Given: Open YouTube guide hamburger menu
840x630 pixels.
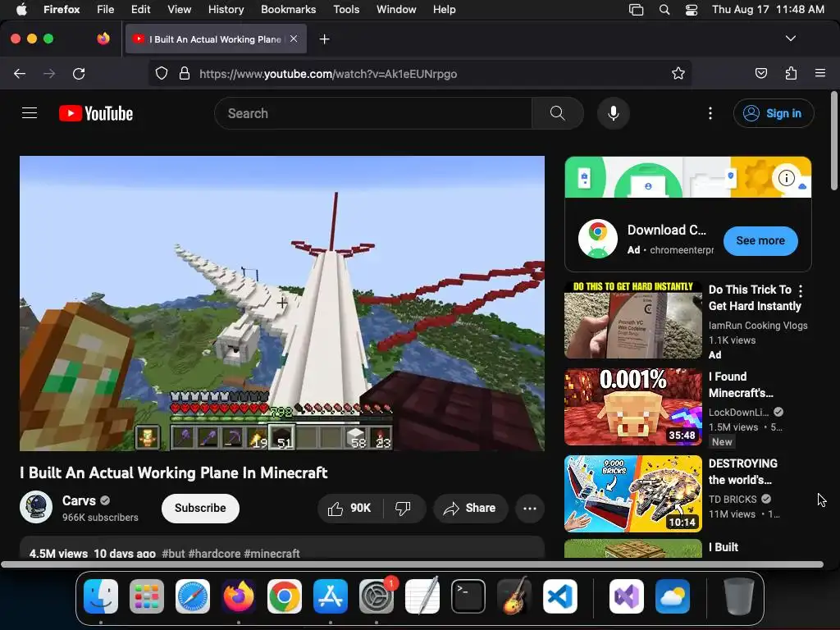Looking at the screenshot, I should (x=30, y=113).
